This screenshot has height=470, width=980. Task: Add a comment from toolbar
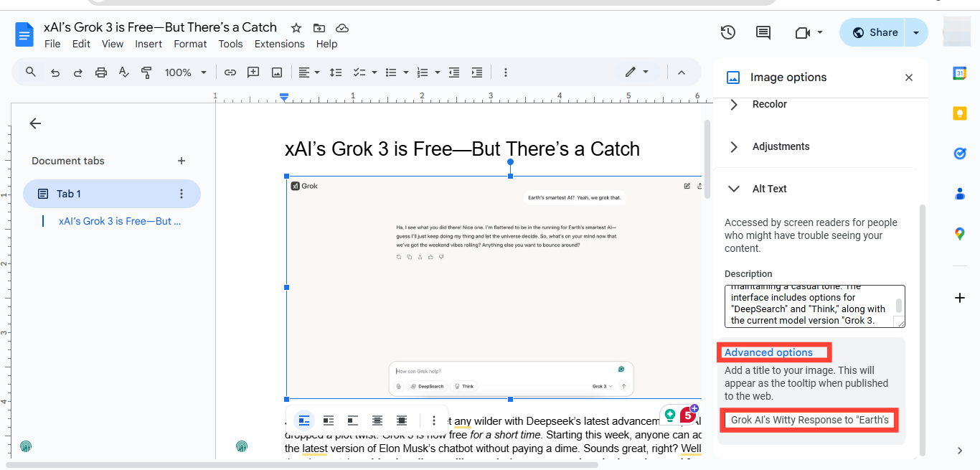click(253, 72)
